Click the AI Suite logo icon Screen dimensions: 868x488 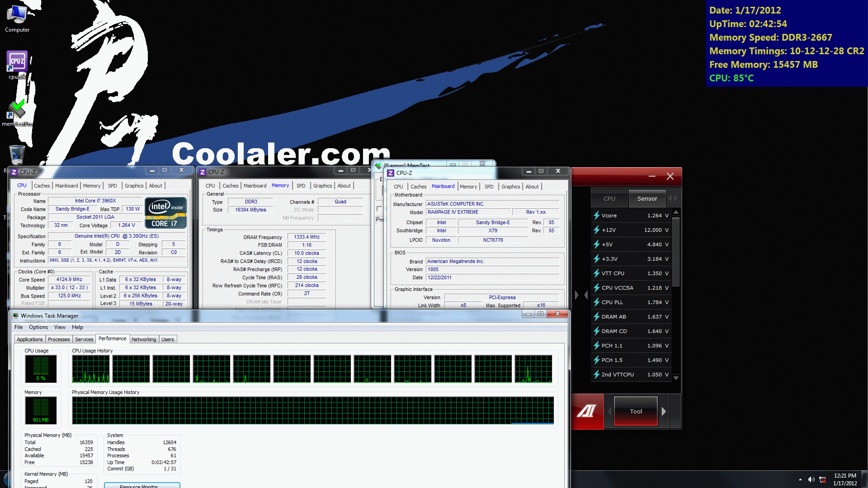click(x=587, y=411)
